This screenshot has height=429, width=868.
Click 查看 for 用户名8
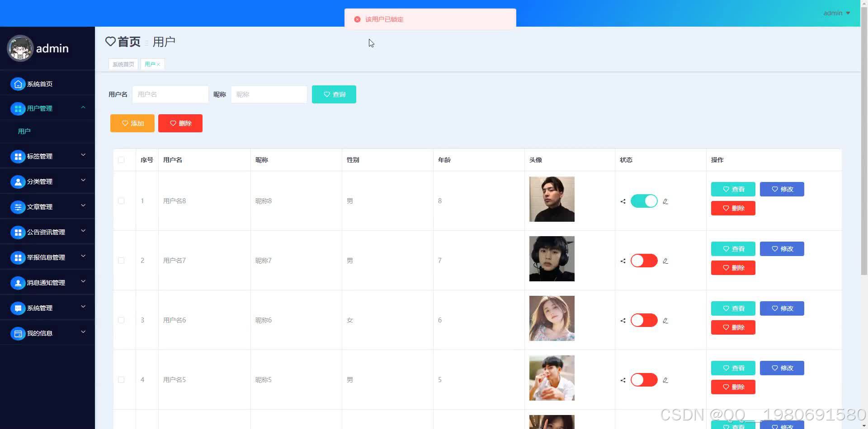click(733, 189)
